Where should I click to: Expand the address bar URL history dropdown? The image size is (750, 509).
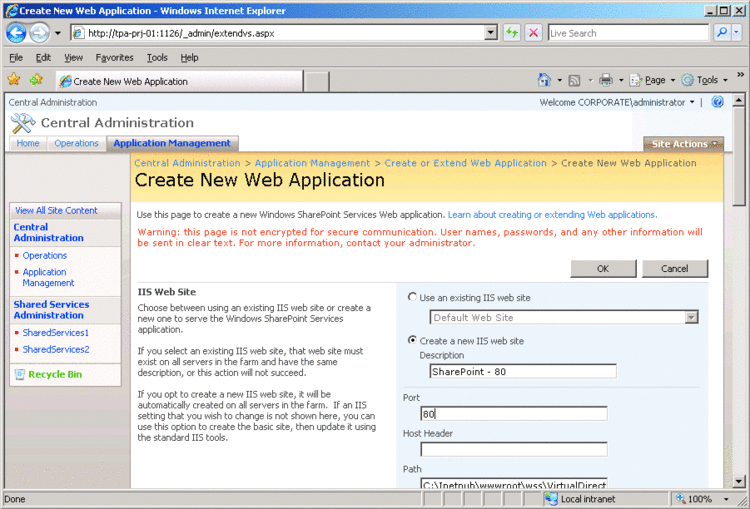[x=490, y=33]
